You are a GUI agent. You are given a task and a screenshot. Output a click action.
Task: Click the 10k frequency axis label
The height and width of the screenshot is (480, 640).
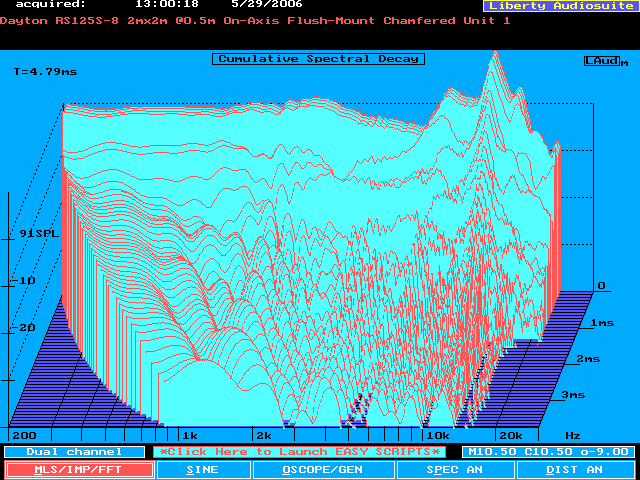click(437, 436)
